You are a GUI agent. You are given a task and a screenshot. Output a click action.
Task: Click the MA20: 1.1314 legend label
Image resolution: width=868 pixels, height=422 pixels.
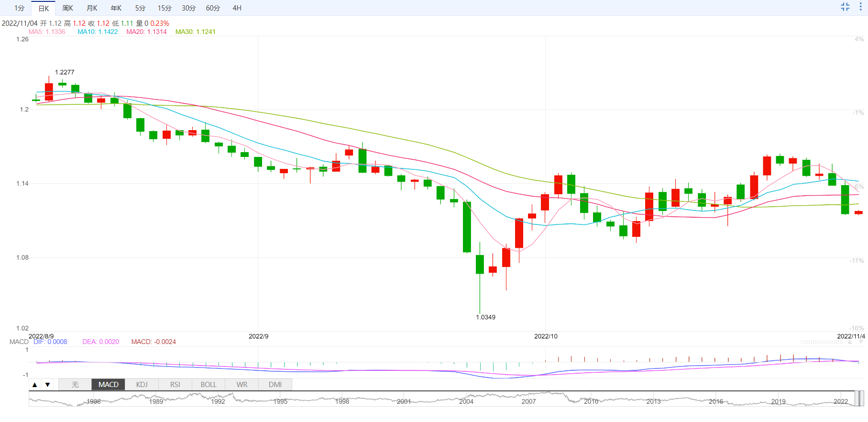click(146, 32)
